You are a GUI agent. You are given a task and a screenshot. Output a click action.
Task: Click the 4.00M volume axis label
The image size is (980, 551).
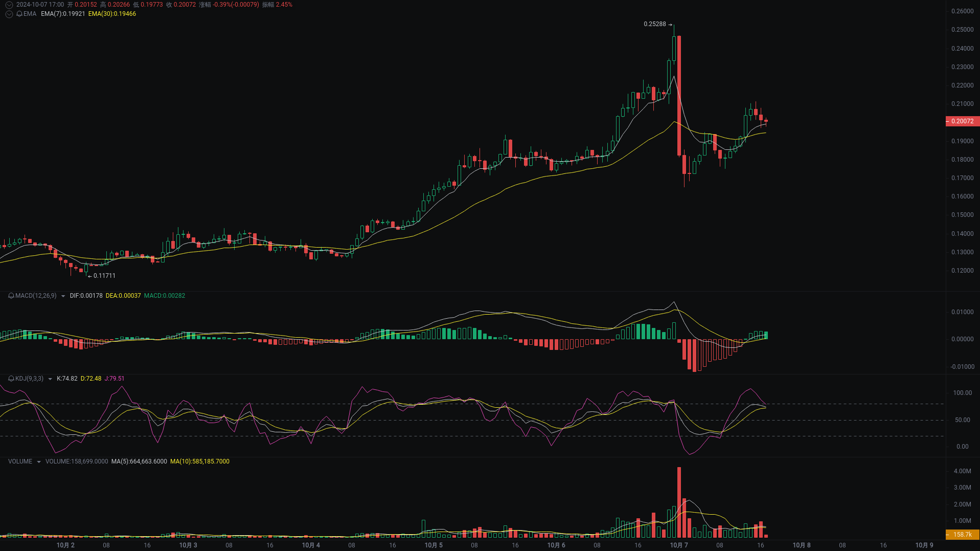(963, 471)
